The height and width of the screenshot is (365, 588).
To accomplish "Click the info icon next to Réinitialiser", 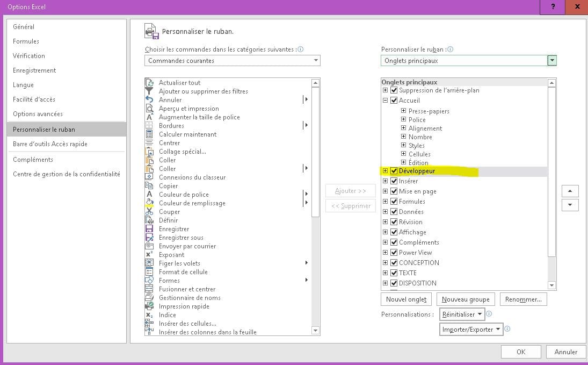I will (x=489, y=314).
